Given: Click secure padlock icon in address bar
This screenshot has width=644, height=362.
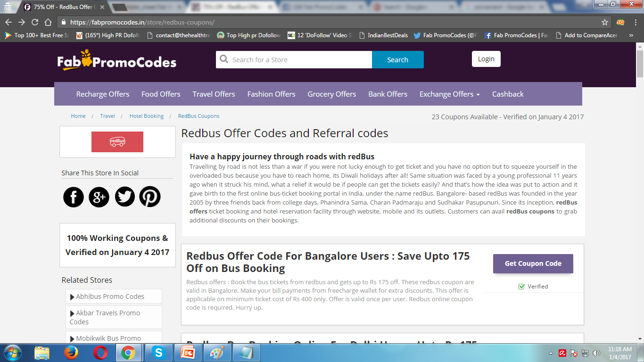Looking at the screenshot, I should (64, 22).
